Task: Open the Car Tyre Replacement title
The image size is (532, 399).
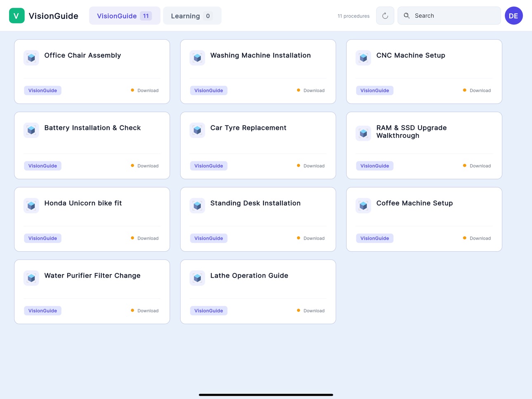Action: click(248, 128)
